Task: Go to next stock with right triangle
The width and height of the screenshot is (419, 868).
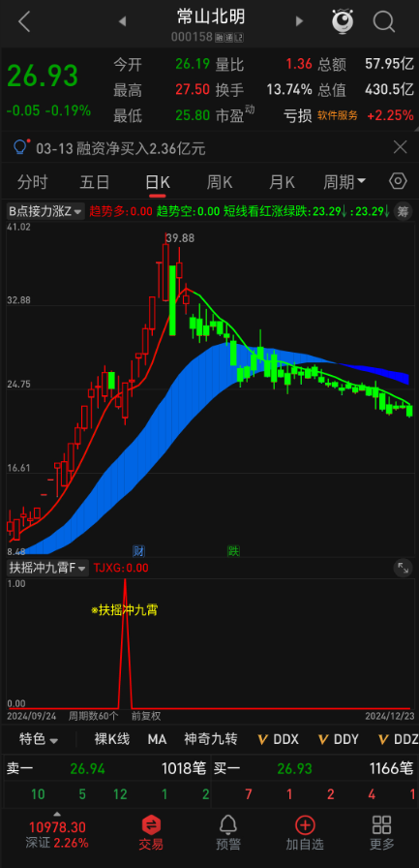Action: point(299,21)
